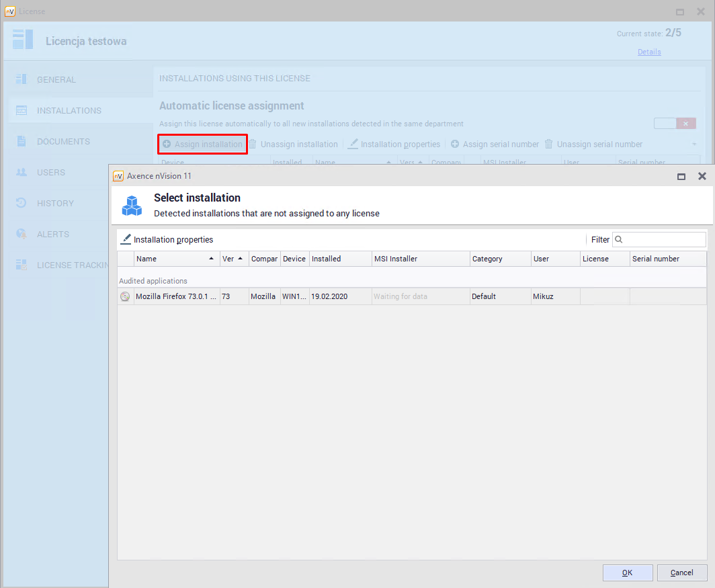Click the Assign serial number plus icon
The height and width of the screenshot is (588, 715).
[x=455, y=144]
